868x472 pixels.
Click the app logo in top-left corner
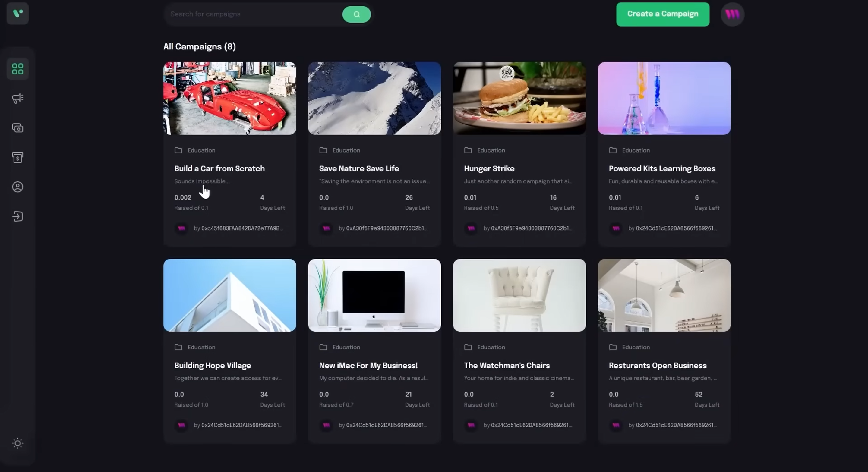(x=17, y=14)
